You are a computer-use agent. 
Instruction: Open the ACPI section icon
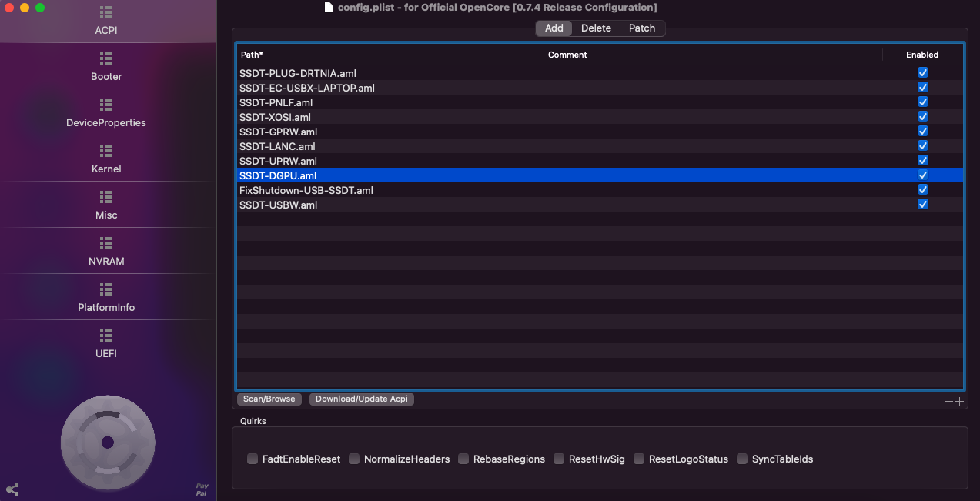tap(106, 12)
